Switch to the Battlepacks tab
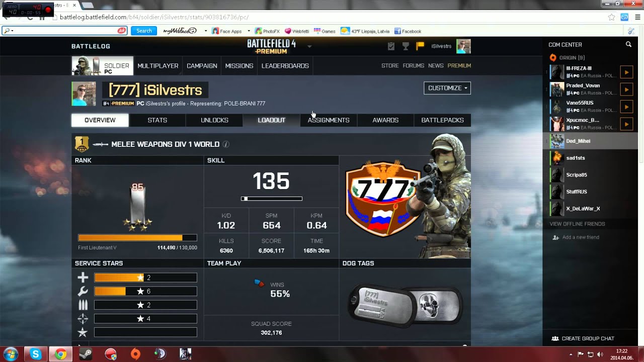The image size is (644, 362). click(x=443, y=120)
